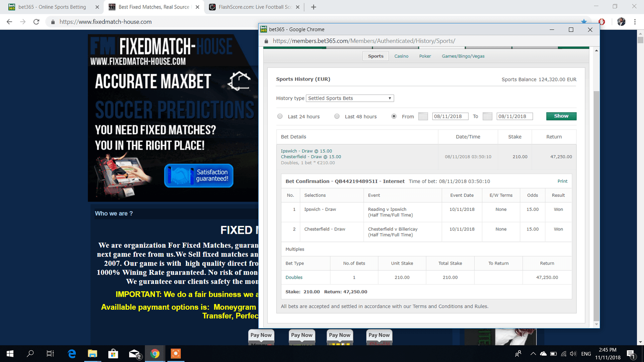Viewport: 644px width, 362px height.
Task: Open the Mail app on the taskbar
Action: point(134,354)
